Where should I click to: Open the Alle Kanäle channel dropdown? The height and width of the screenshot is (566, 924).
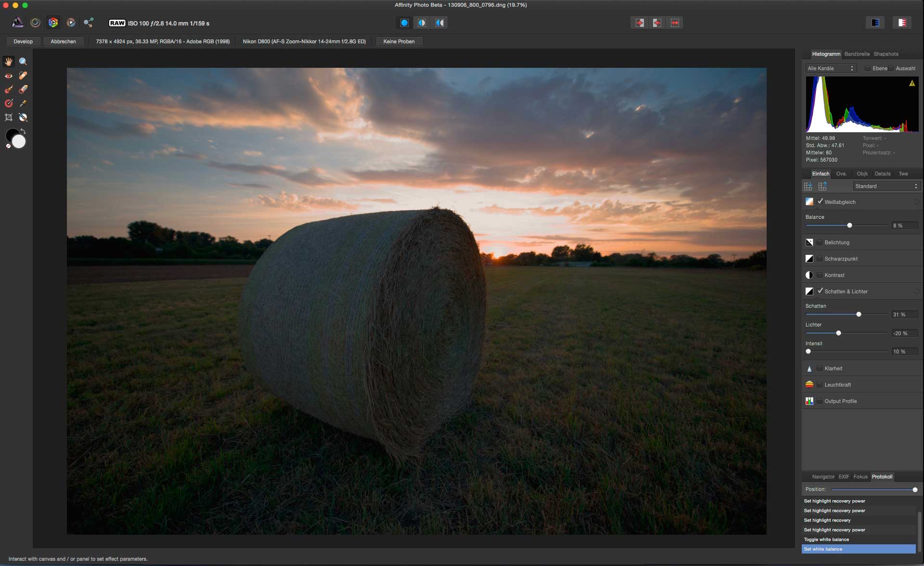click(x=831, y=68)
